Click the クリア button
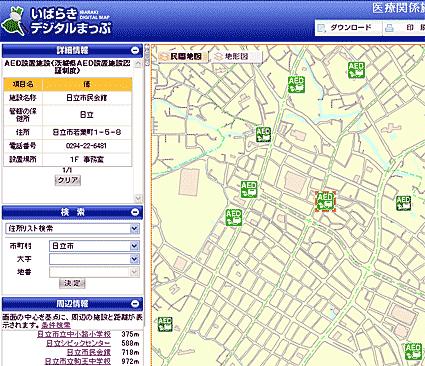425x366 pixels. click(x=68, y=180)
